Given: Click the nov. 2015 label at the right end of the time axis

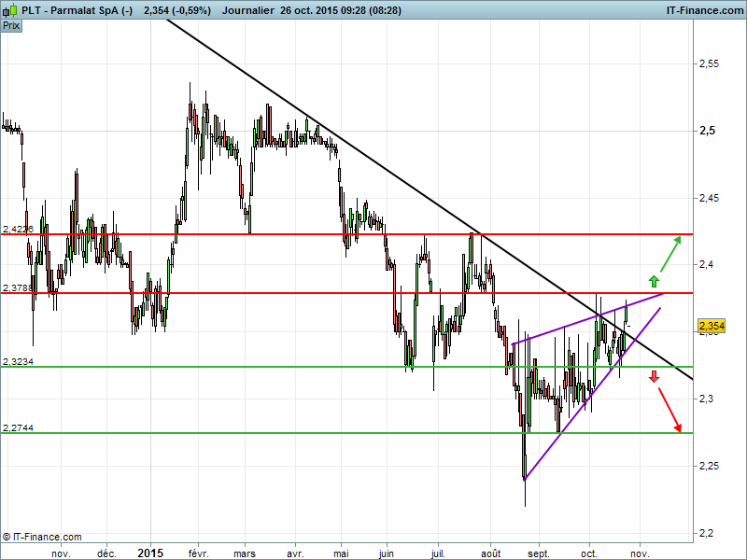Looking at the screenshot, I should (x=640, y=553).
